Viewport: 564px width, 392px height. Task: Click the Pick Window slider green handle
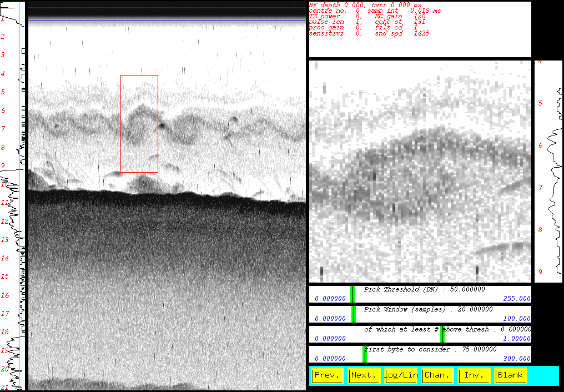pos(354,314)
